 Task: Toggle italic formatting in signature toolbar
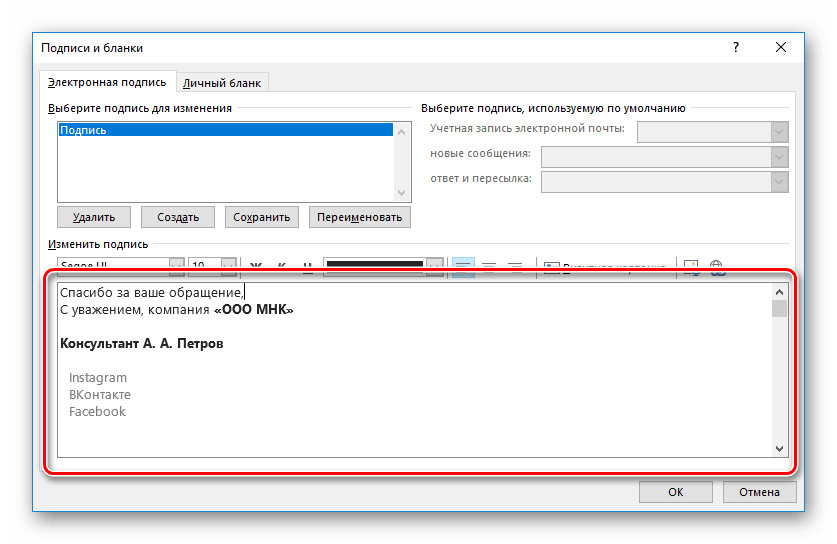pos(281,266)
